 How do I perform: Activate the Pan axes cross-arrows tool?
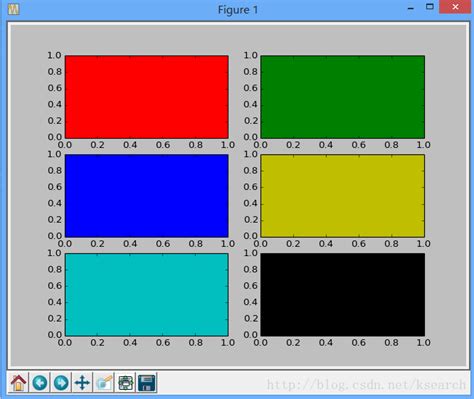coord(82,382)
